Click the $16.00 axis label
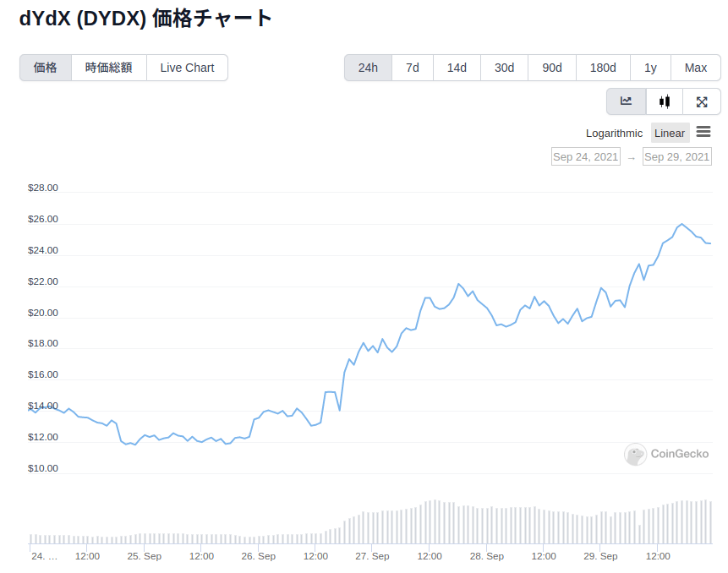Screen dimensions: 728x573 (43, 374)
